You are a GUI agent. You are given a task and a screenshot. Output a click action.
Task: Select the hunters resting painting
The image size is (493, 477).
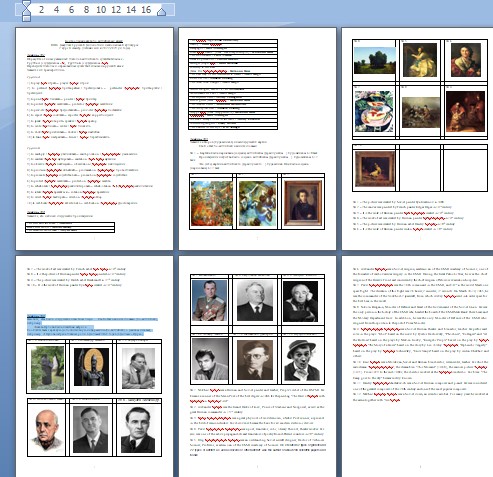point(421,112)
